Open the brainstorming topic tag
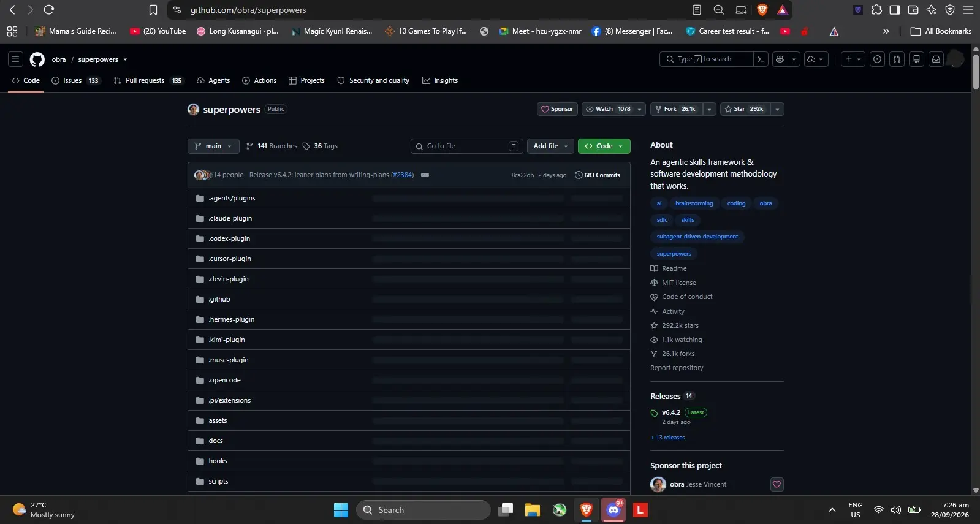980x524 pixels. 694,203
